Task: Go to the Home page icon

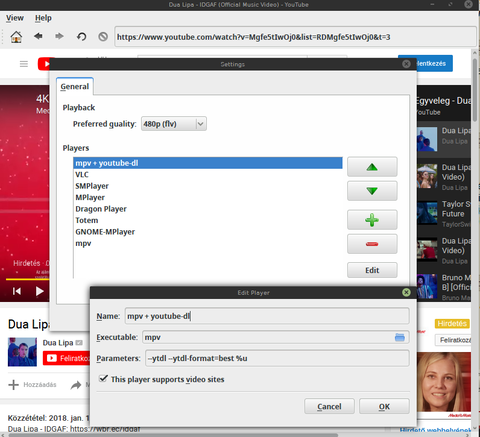Action: point(16,37)
